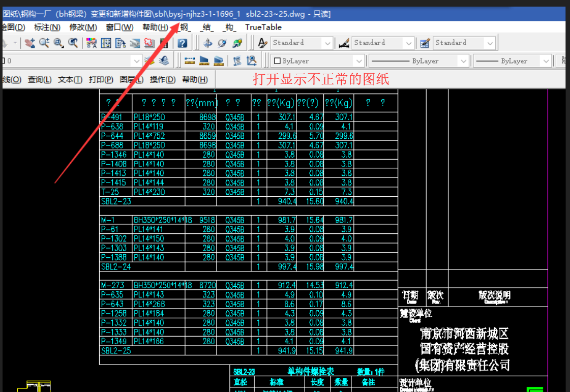Viewport: 570px width, 392px height.
Task: Select the 单构件螺栓表 table title
Action: coord(311,371)
